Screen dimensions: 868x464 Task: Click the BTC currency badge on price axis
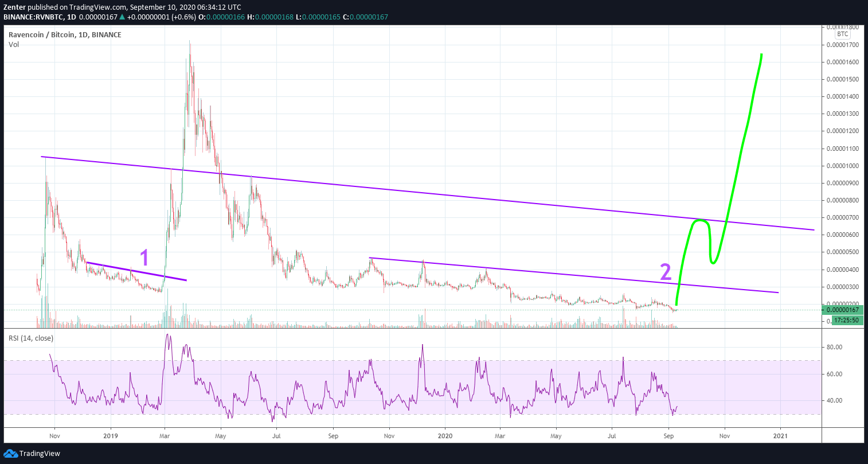click(842, 34)
